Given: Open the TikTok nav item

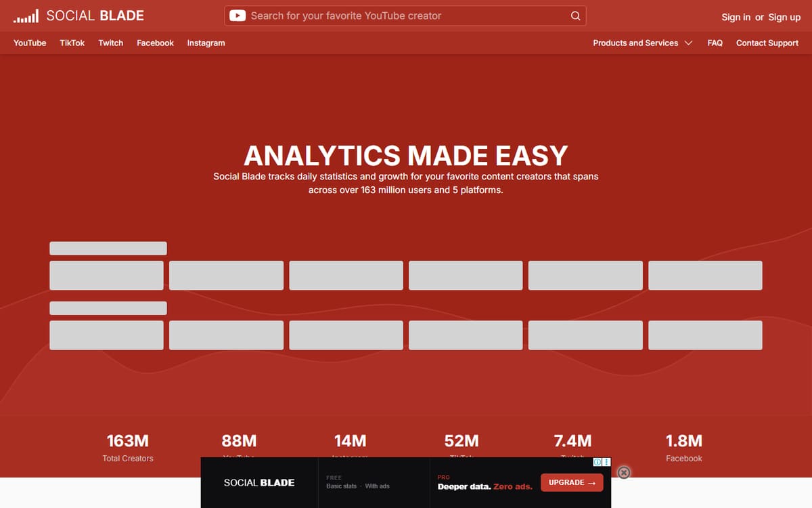Looking at the screenshot, I should (72, 43).
